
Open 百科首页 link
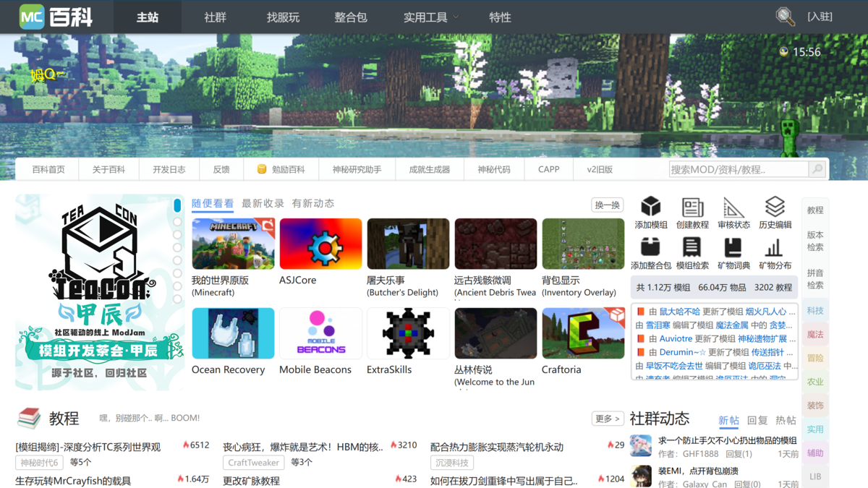coord(48,169)
